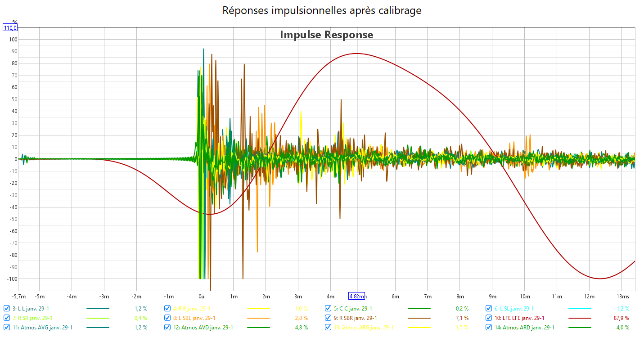Click the 0u label on time axis
This screenshot has width=644, height=342.
[x=201, y=297]
